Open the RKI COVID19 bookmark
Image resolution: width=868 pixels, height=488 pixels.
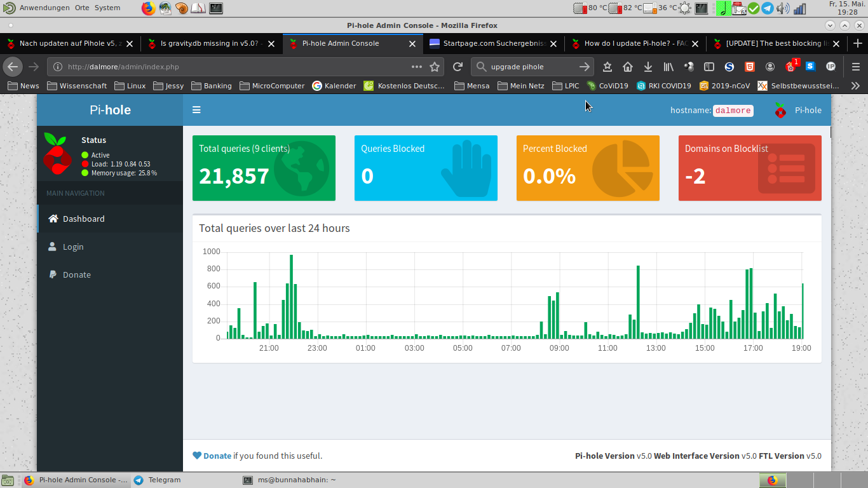coord(663,86)
